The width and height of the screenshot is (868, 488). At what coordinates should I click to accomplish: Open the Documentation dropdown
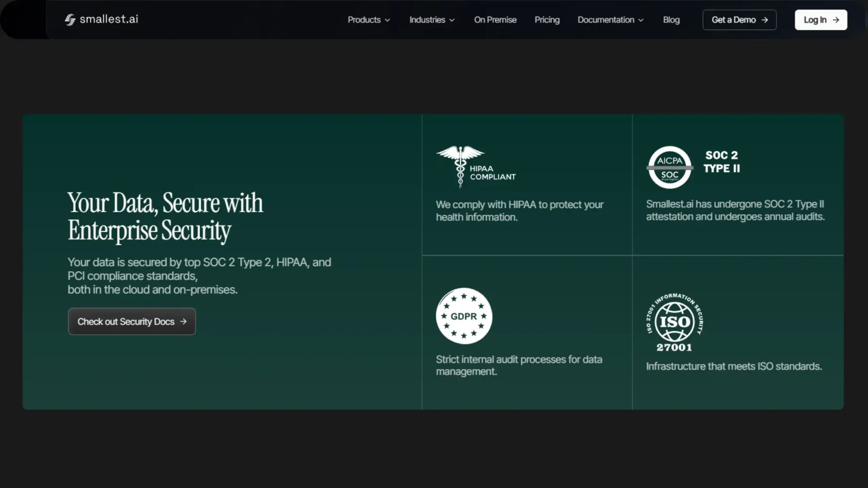(610, 20)
